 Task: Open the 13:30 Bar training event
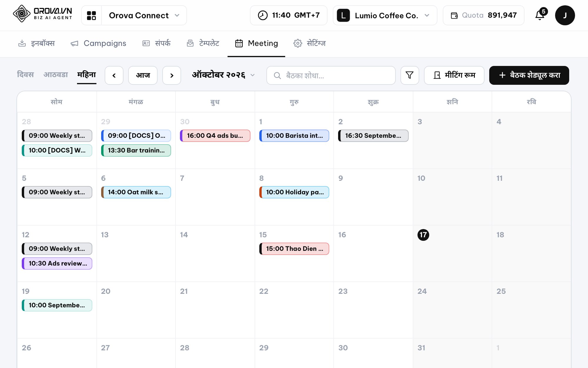(x=136, y=150)
